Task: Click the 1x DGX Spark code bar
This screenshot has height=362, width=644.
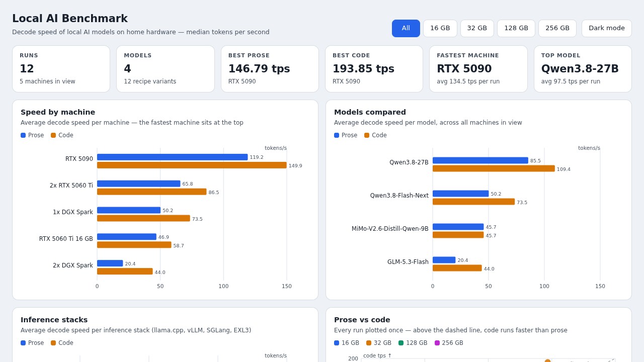Action: pos(143,218)
